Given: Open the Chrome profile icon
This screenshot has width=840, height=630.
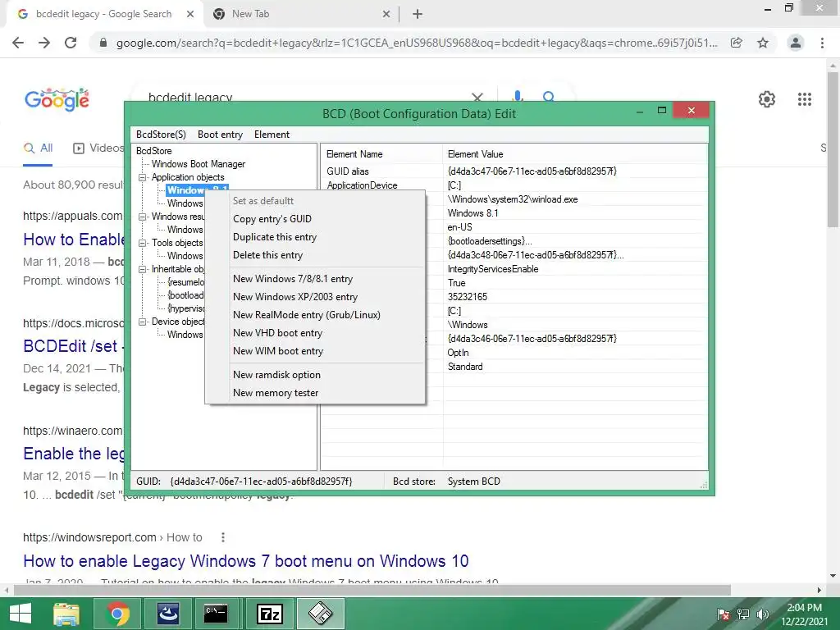Looking at the screenshot, I should (796, 43).
